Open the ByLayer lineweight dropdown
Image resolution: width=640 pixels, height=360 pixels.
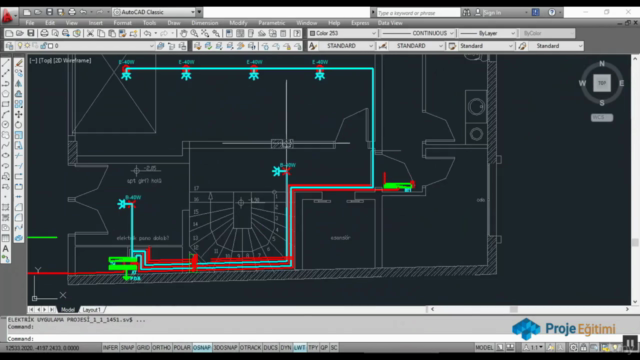[x=487, y=33]
